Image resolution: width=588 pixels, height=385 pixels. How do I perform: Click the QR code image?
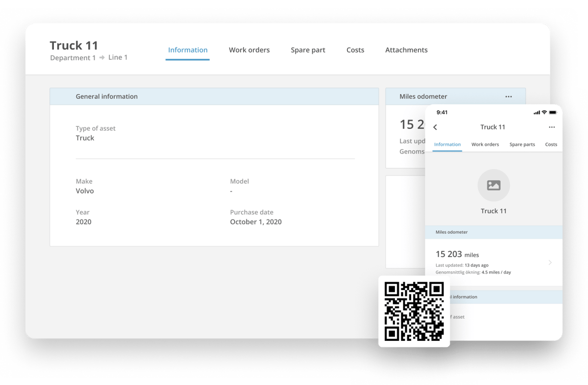414,312
